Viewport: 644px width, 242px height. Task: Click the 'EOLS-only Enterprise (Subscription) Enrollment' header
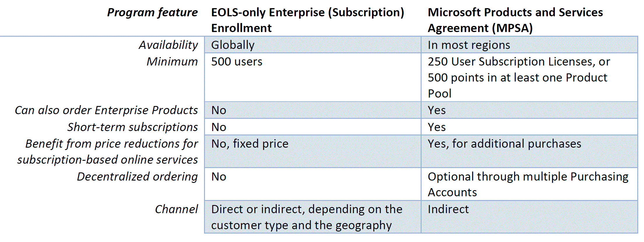(x=307, y=20)
